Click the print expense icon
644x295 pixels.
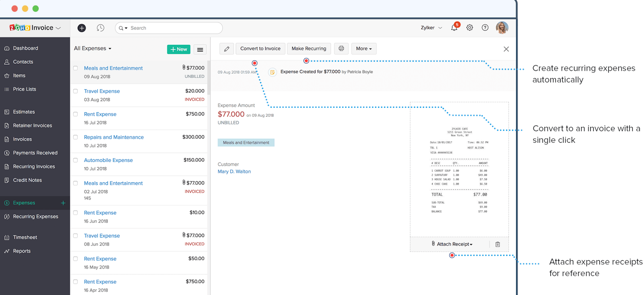click(341, 49)
